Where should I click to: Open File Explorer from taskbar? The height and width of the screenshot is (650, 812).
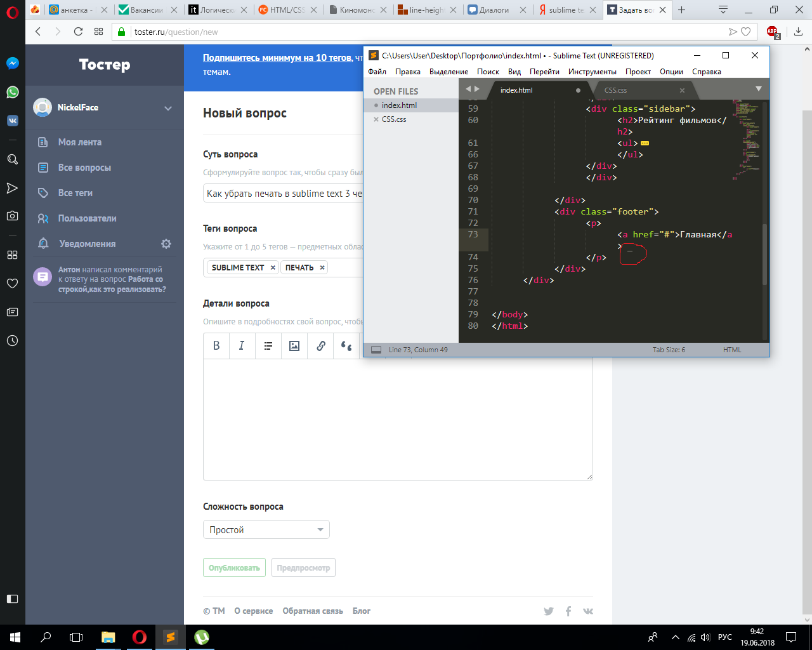point(108,637)
